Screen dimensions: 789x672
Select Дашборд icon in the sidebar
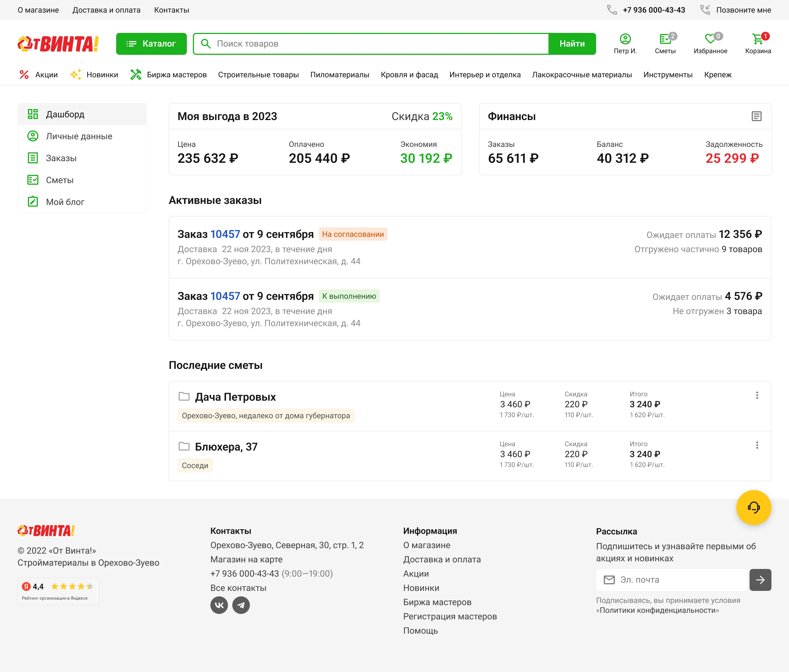[x=33, y=114]
